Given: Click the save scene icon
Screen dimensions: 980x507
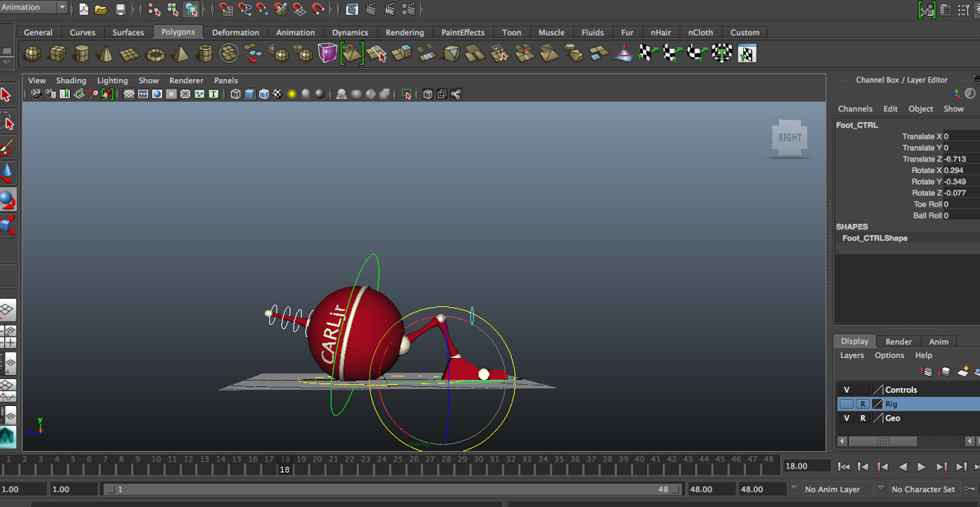Looking at the screenshot, I should 121,10.
